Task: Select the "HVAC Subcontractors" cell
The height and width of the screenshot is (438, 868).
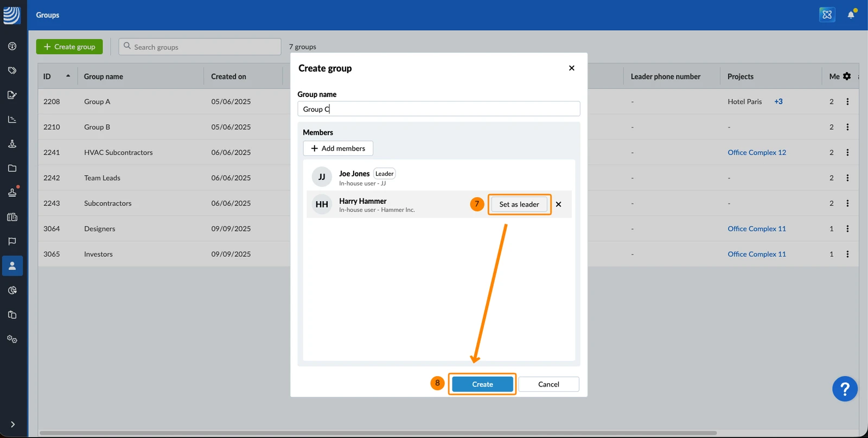Action: [118, 152]
